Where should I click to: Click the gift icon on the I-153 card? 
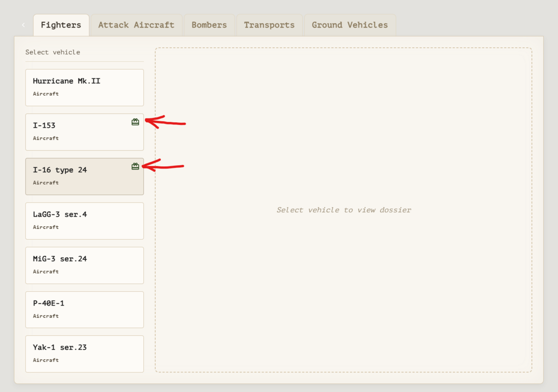pos(135,122)
